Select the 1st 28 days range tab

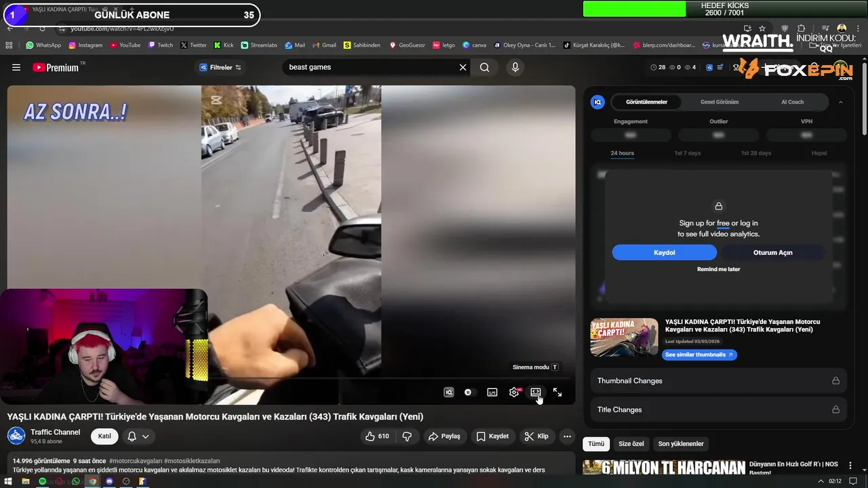(756, 153)
